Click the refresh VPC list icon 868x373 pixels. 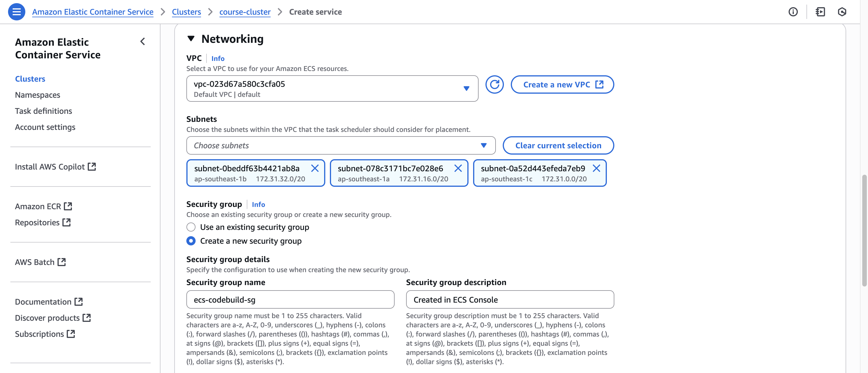coord(494,84)
